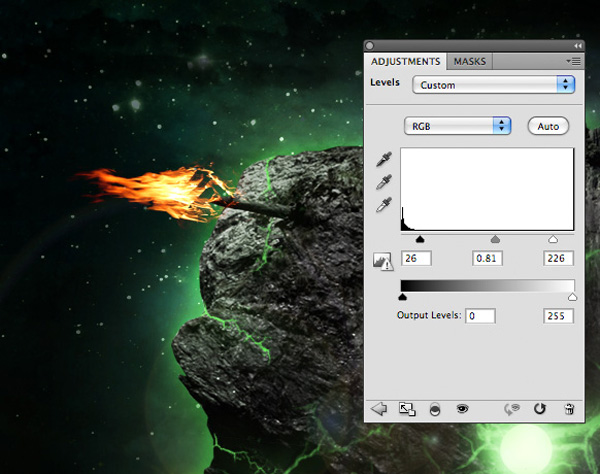Click the histogram recalculation warning icon

[383, 260]
